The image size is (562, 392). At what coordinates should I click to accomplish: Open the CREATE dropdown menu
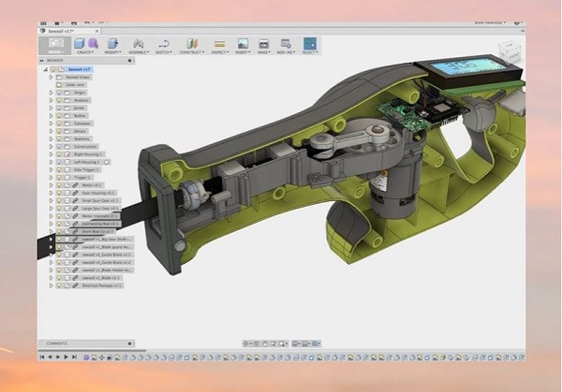click(85, 52)
